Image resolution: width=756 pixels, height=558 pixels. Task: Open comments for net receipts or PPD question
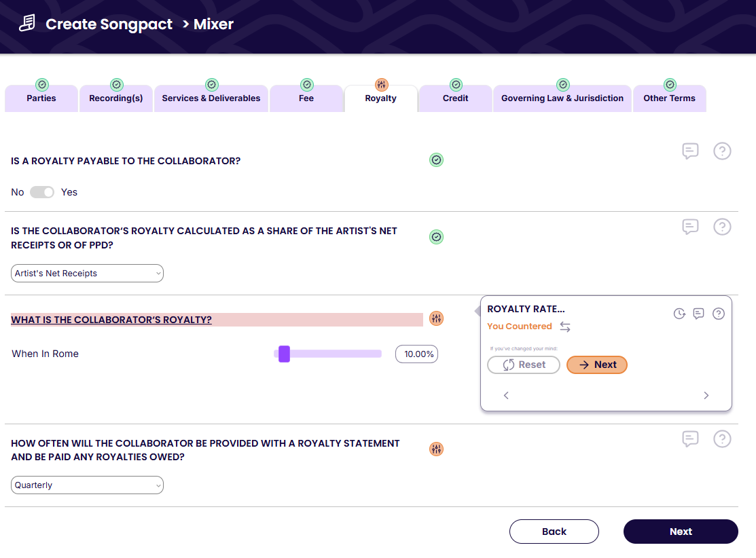coord(690,227)
